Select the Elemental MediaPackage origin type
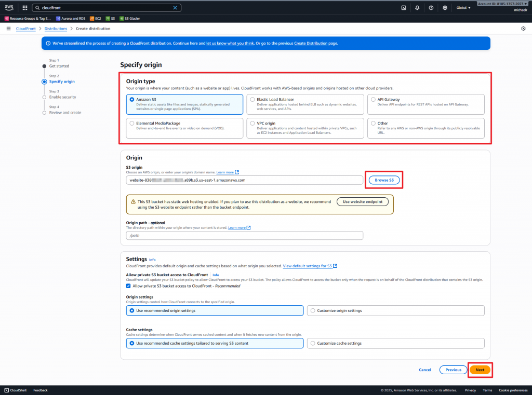 (x=184, y=128)
